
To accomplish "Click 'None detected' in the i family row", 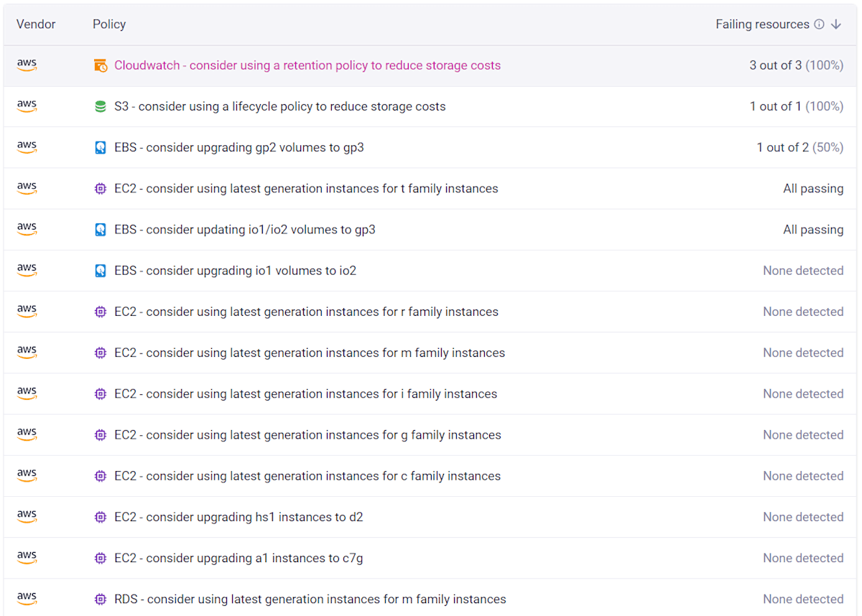I will pos(803,393).
